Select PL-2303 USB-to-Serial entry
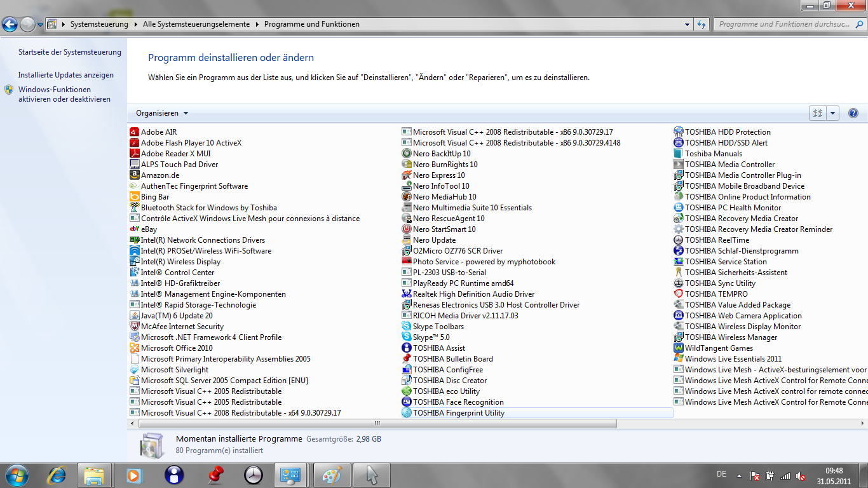The image size is (868, 488). point(444,273)
